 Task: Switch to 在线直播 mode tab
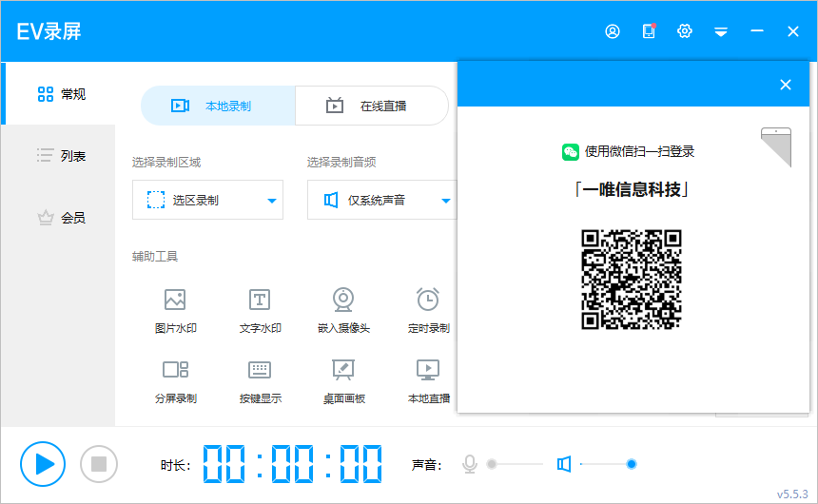[372, 106]
